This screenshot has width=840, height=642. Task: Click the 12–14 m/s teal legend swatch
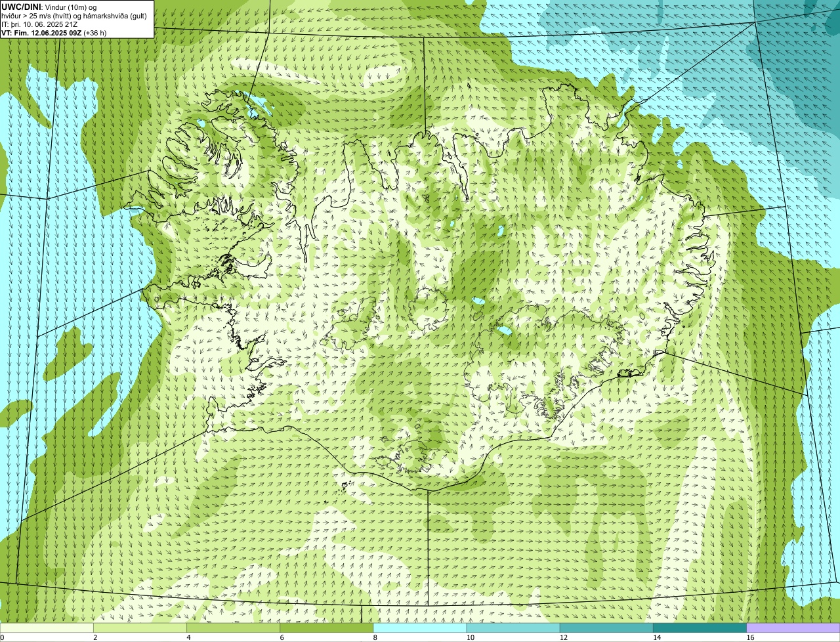click(x=606, y=628)
